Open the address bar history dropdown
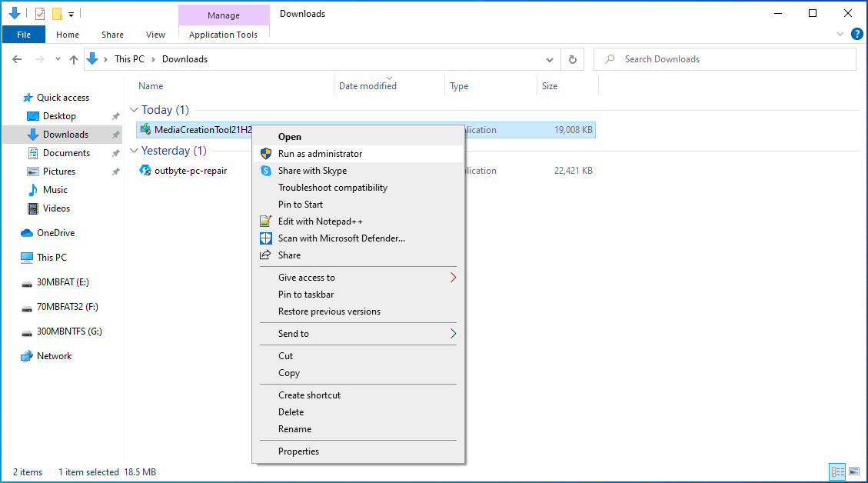 coord(549,58)
